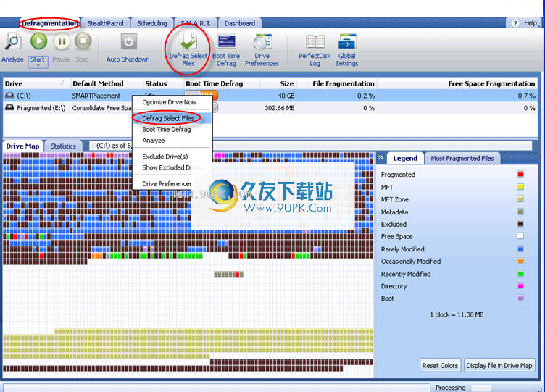This screenshot has height=392, width=545.
Task: Click the Help question mark icon
Action: click(515, 23)
